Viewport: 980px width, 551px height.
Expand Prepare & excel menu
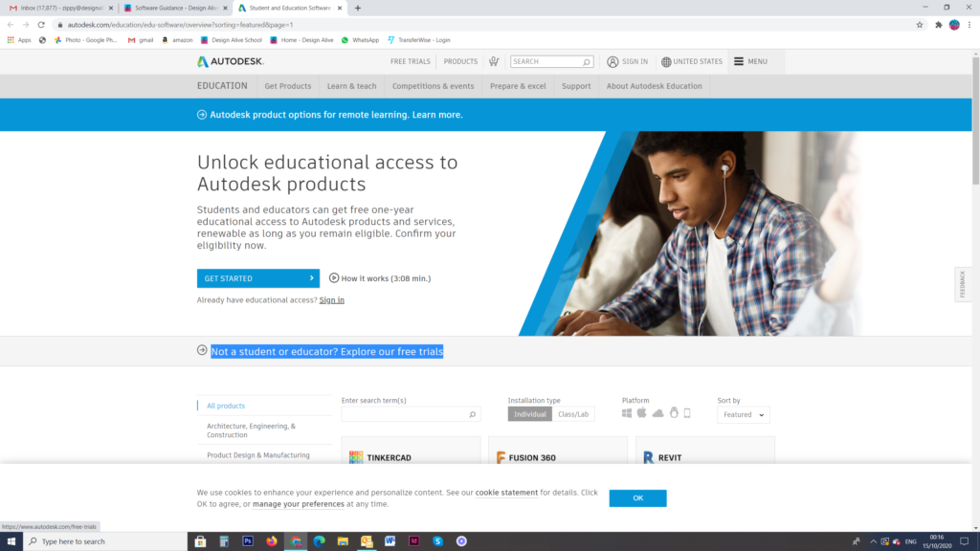point(518,86)
